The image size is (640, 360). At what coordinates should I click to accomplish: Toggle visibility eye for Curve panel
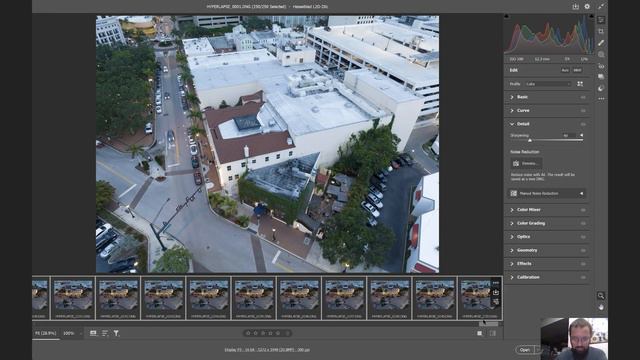(583, 111)
